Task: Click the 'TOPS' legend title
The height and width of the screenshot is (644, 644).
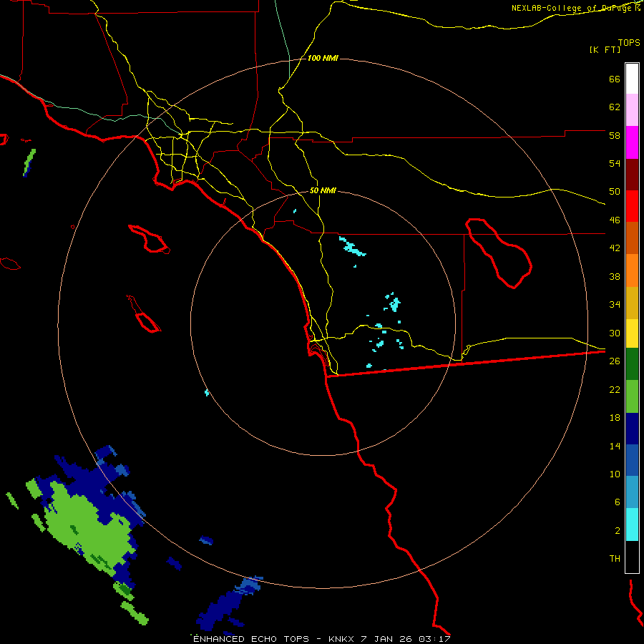Action: point(629,42)
